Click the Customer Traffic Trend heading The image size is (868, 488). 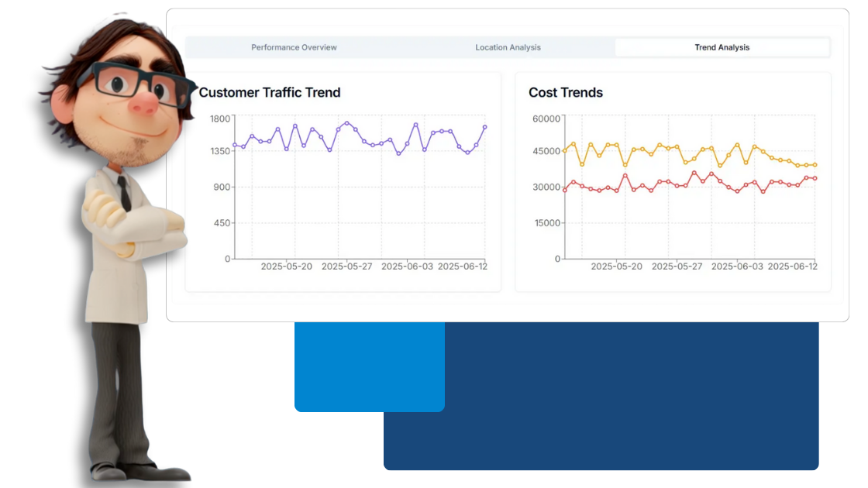coord(270,92)
